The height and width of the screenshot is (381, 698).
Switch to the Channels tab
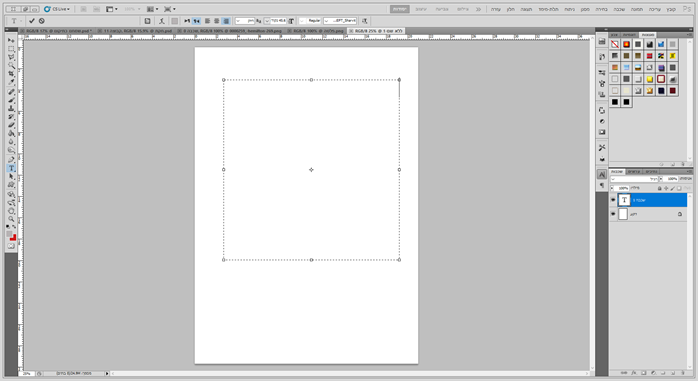pyautogui.click(x=633, y=172)
